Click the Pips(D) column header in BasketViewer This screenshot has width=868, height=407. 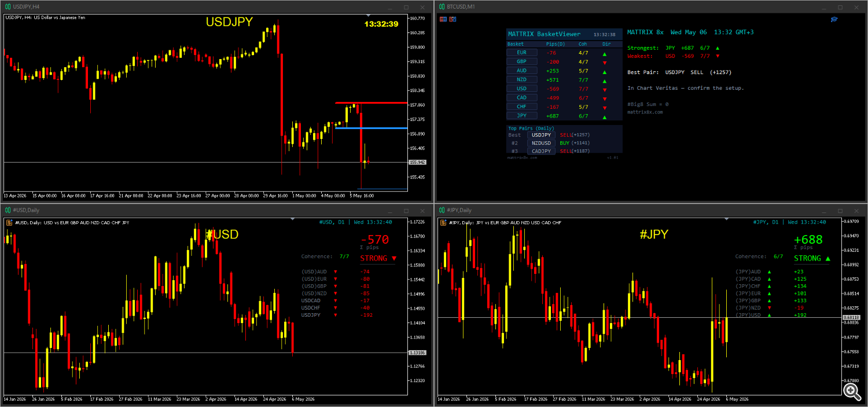(556, 44)
